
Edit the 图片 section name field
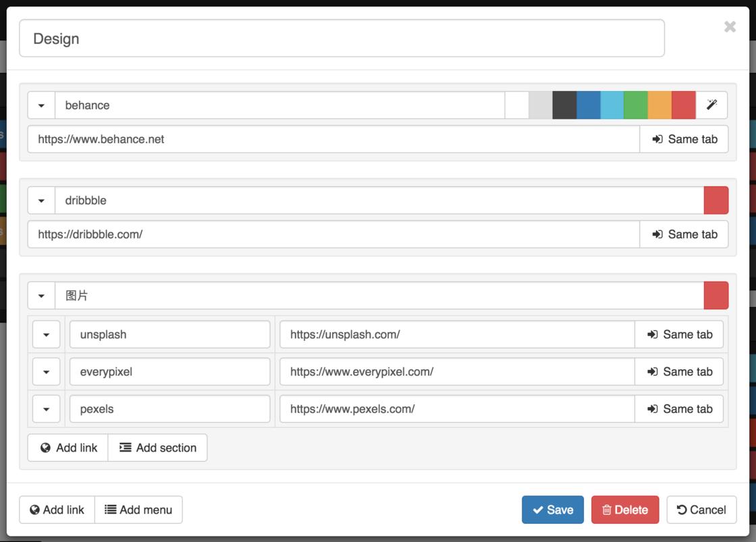tap(379, 296)
